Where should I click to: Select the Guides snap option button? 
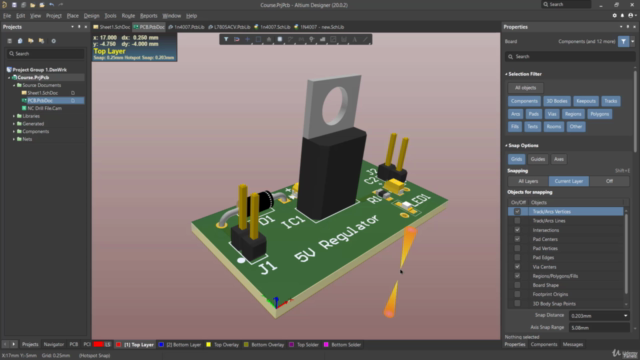(538, 159)
